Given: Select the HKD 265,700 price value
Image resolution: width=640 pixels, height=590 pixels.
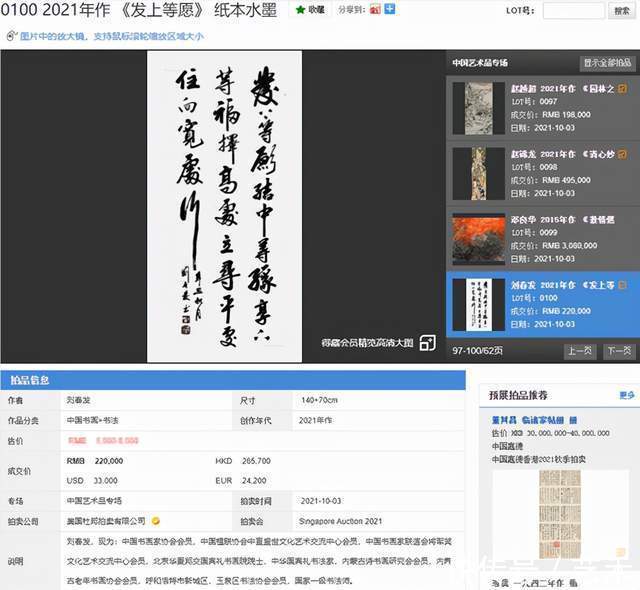Looking at the screenshot, I should [243, 461].
